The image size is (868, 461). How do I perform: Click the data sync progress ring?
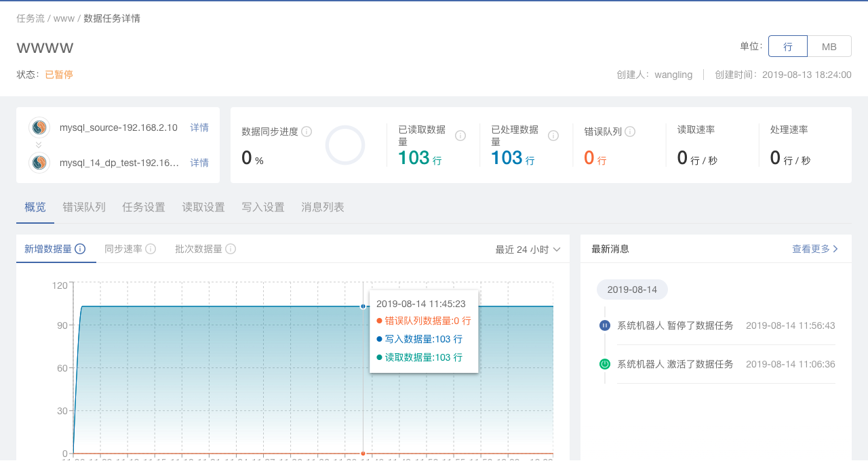coord(345,145)
